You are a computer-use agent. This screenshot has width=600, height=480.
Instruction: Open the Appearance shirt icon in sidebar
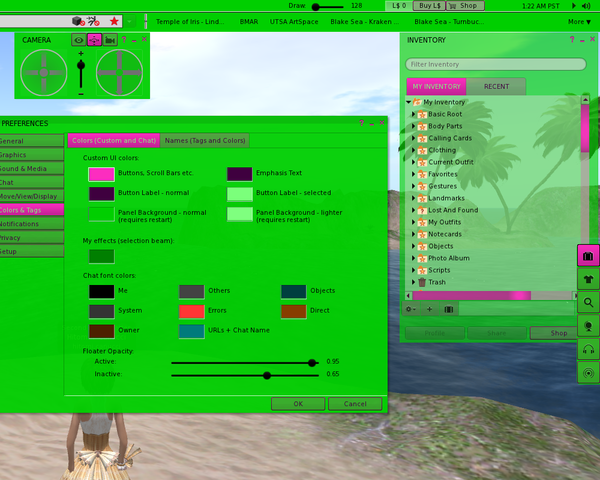coord(588,279)
